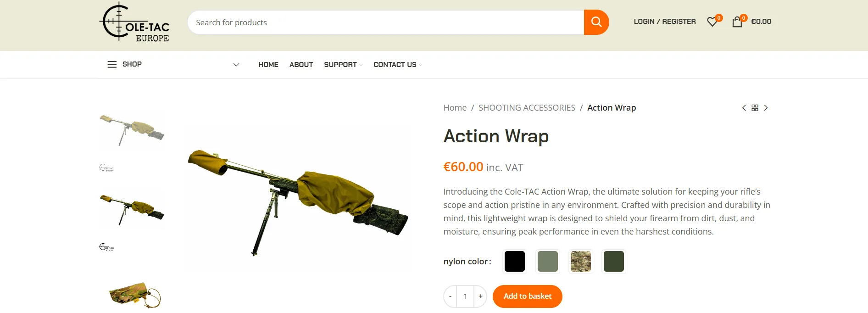The height and width of the screenshot is (313, 868).
Task: Click the Cole-Tac Europe logo
Action: 134,22
